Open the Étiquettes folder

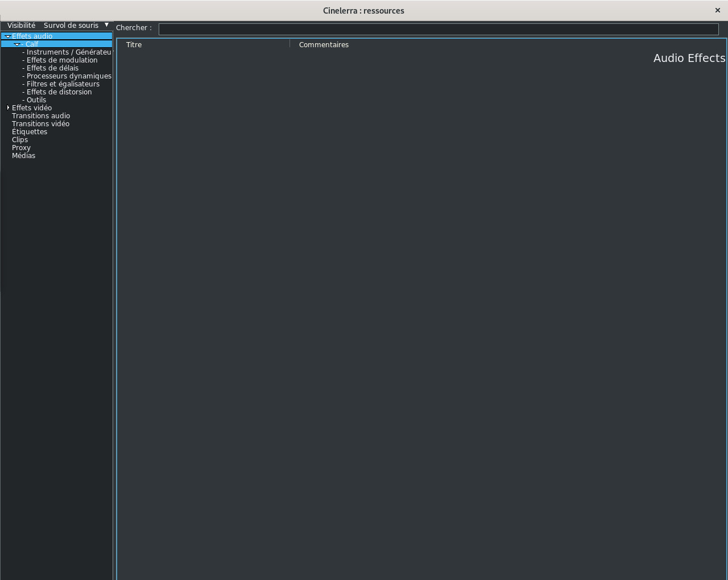pos(30,132)
